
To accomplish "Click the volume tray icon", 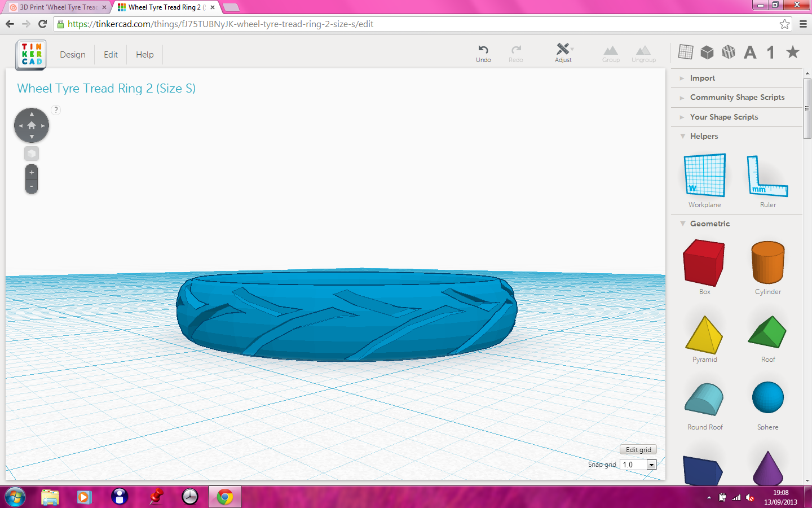I will 750,497.
